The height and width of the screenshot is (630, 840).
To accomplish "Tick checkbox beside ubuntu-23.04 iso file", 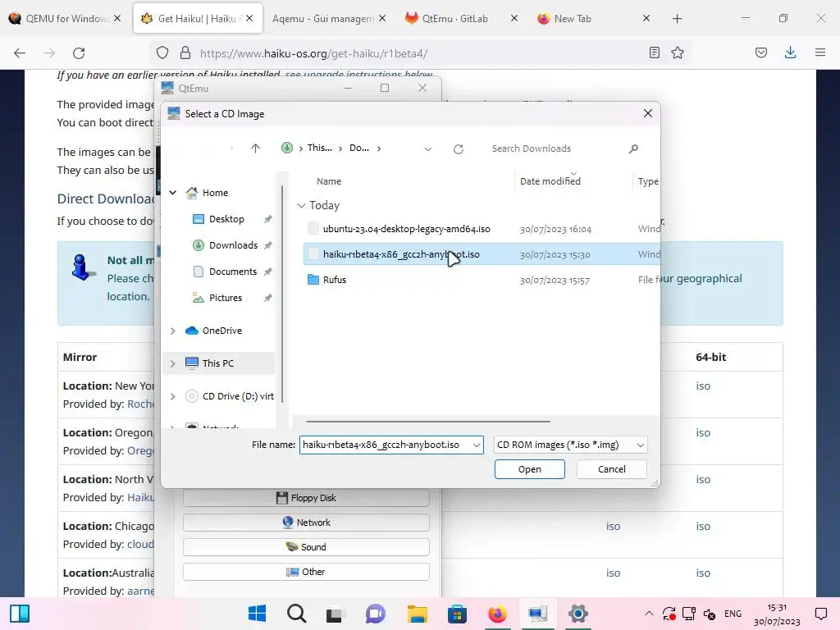I will [313, 229].
